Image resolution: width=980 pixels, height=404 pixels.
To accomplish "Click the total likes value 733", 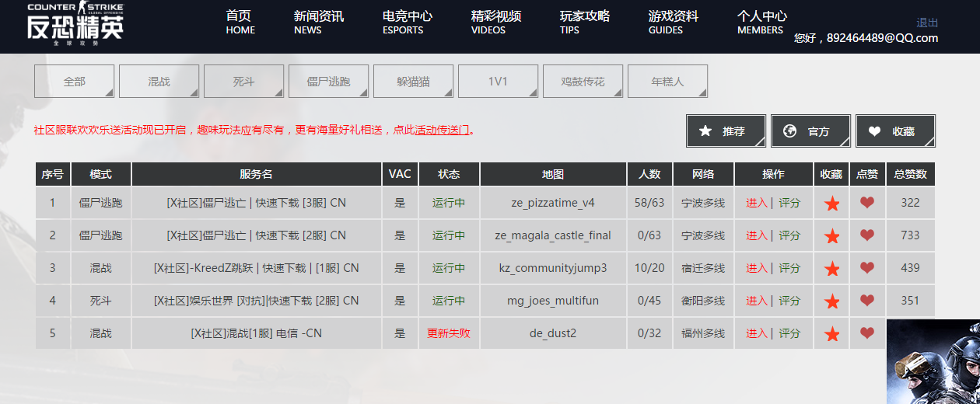I will click(910, 235).
